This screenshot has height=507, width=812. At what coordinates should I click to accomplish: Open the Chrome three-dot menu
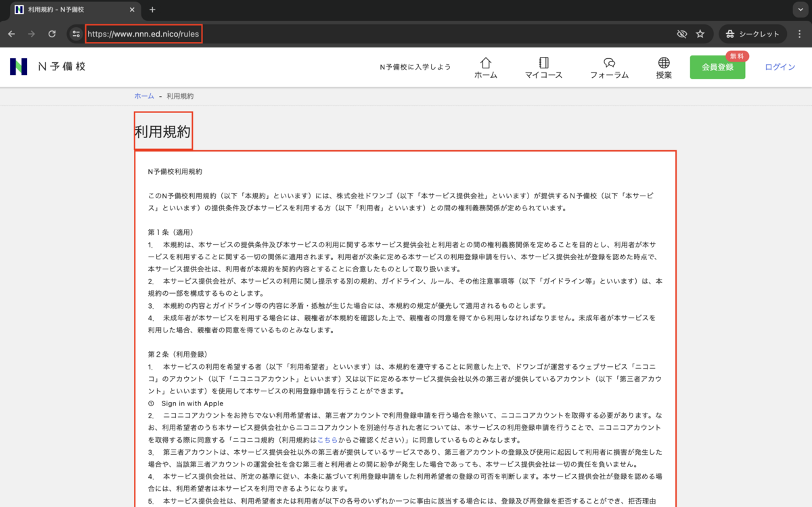coord(800,34)
